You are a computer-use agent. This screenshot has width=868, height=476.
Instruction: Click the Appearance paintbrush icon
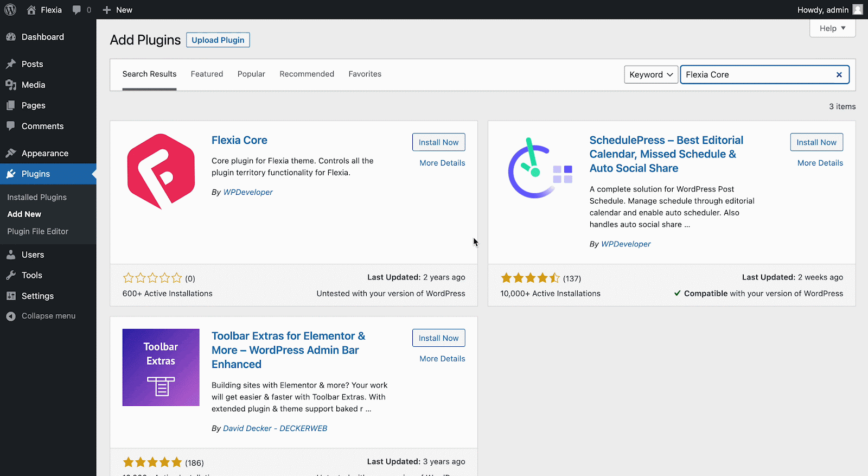point(11,153)
